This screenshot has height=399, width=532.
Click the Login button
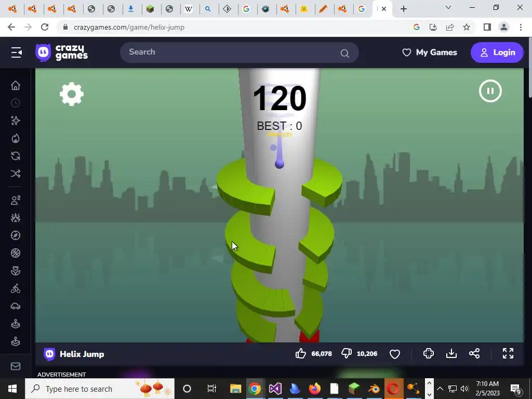click(497, 52)
